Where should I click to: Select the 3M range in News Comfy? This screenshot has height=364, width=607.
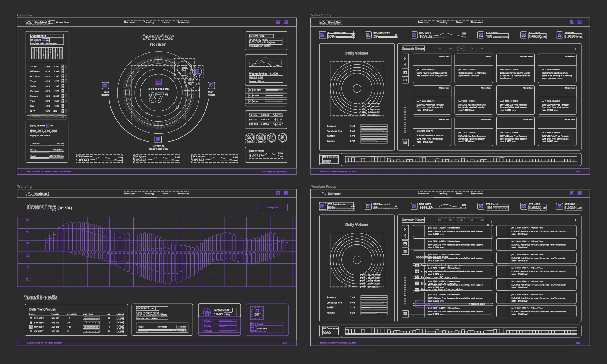[461, 49]
